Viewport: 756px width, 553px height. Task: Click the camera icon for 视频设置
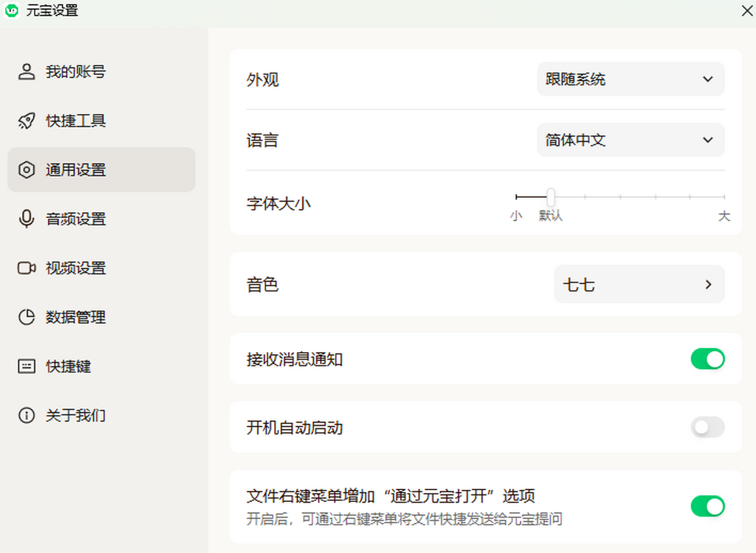point(26,268)
